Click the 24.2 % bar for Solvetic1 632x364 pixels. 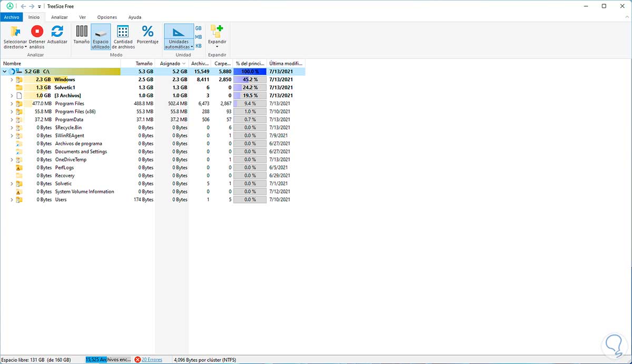(250, 87)
